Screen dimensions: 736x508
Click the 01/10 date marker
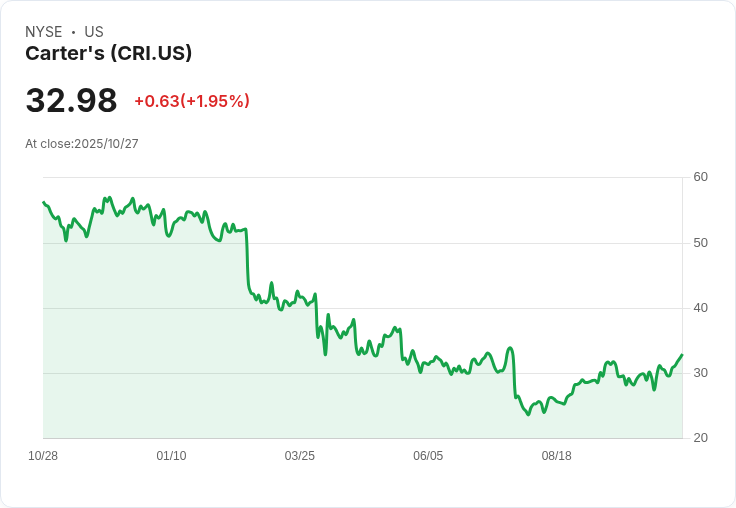coord(171,456)
